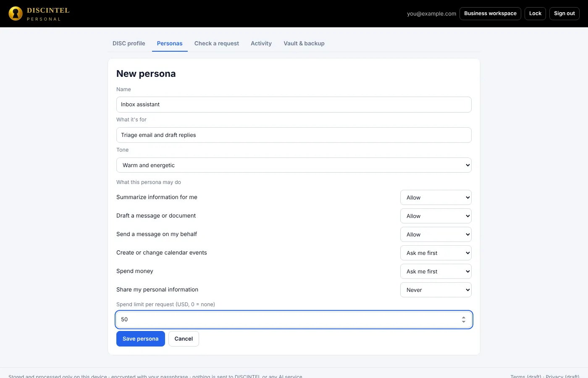Open the DISC profile tab
Image resolution: width=588 pixels, height=378 pixels.
coord(129,43)
